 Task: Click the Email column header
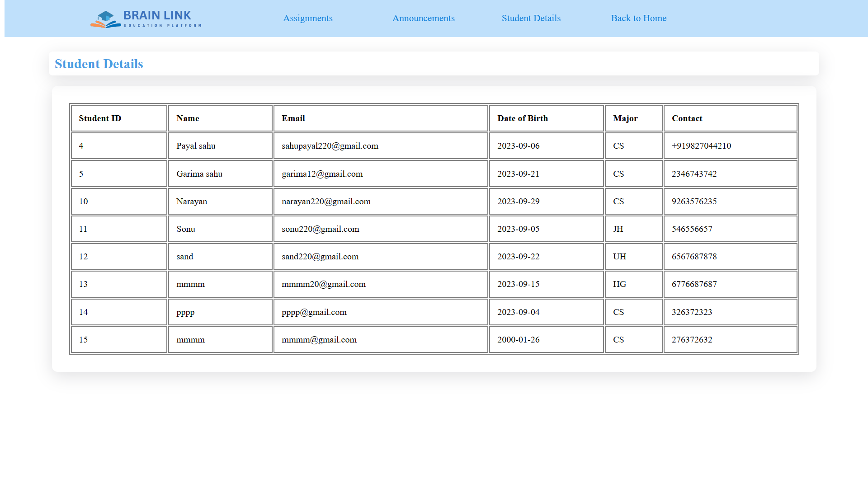point(293,118)
